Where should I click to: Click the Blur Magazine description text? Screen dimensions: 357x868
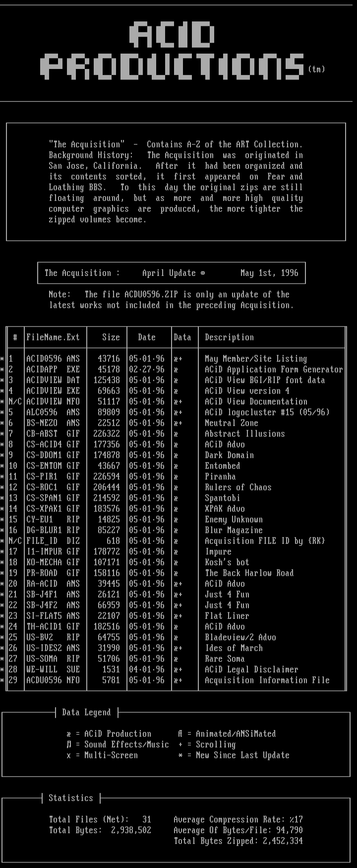click(234, 530)
